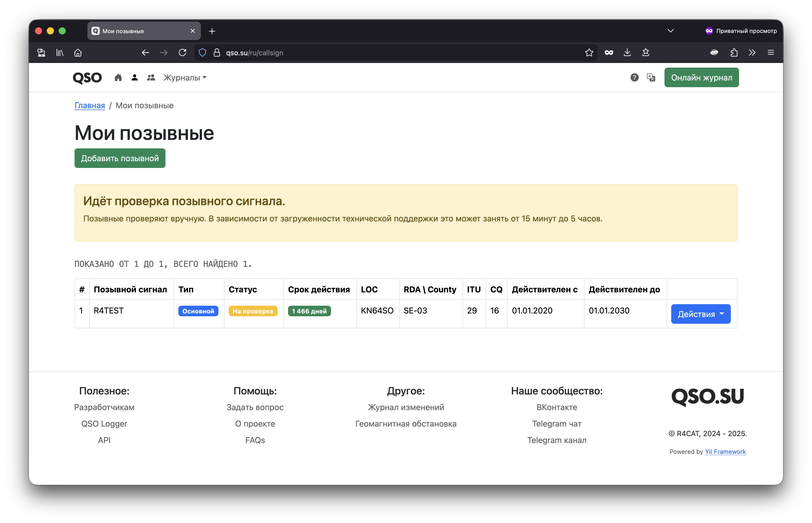Expand the Журналы dropdown menu
The image size is (812, 523).
185,78
